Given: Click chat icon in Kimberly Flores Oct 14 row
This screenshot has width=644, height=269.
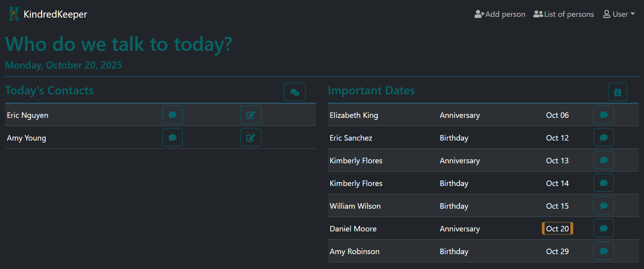Looking at the screenshot, I should [x=603, y=183].
